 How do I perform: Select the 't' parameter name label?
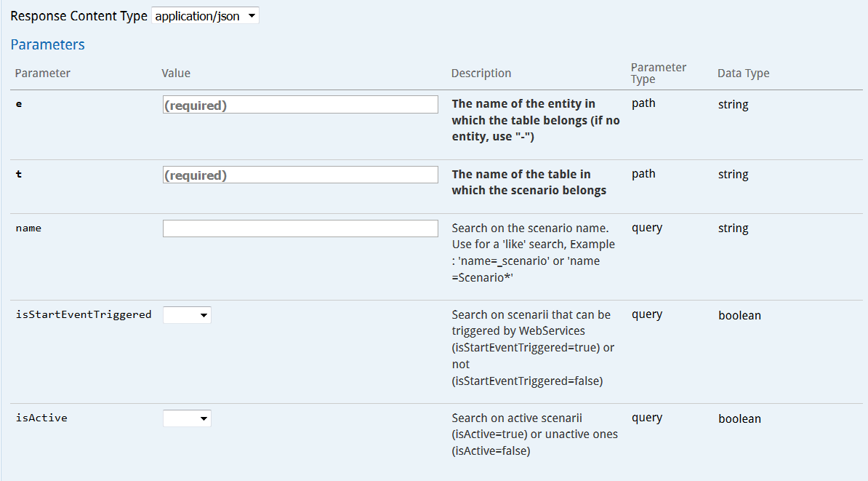tap(19, 175)
